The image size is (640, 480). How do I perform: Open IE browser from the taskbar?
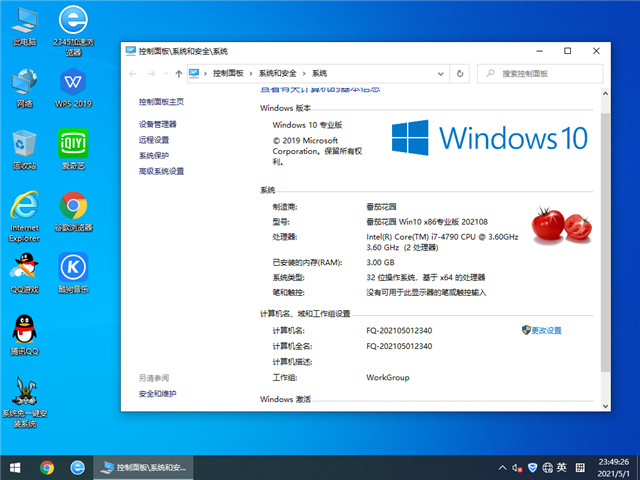pyautogui.click(x=78, y=468)
